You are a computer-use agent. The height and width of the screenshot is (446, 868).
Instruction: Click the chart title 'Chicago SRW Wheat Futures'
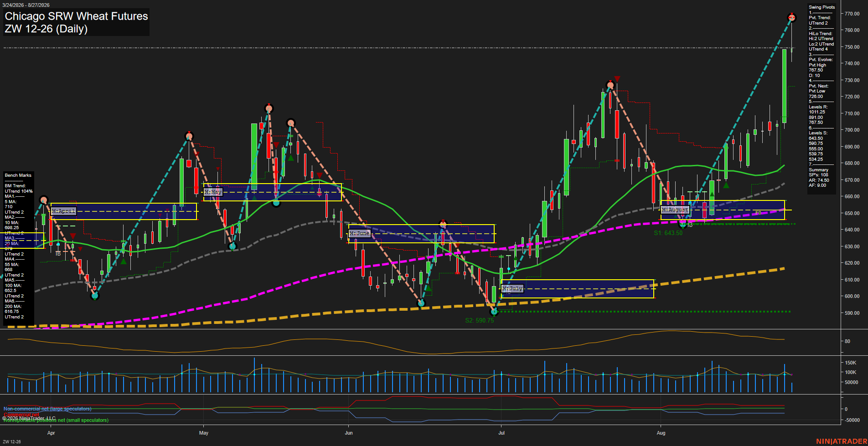tap(77, 16)
